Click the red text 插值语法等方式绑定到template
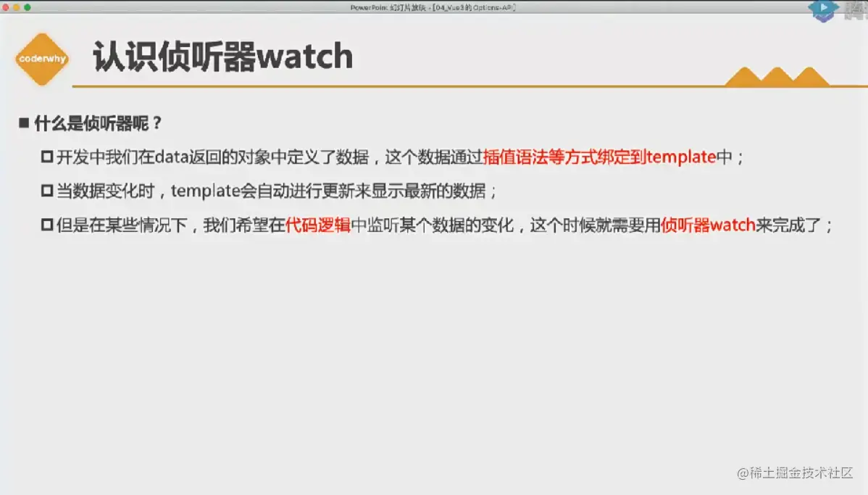868x495 pixels. coord(599,157)
